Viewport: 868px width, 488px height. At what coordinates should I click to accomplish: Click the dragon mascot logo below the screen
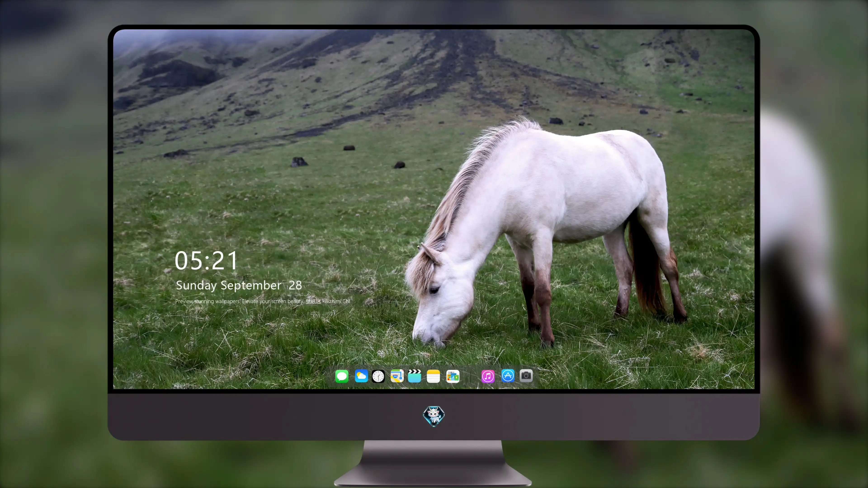coord(434,416)
